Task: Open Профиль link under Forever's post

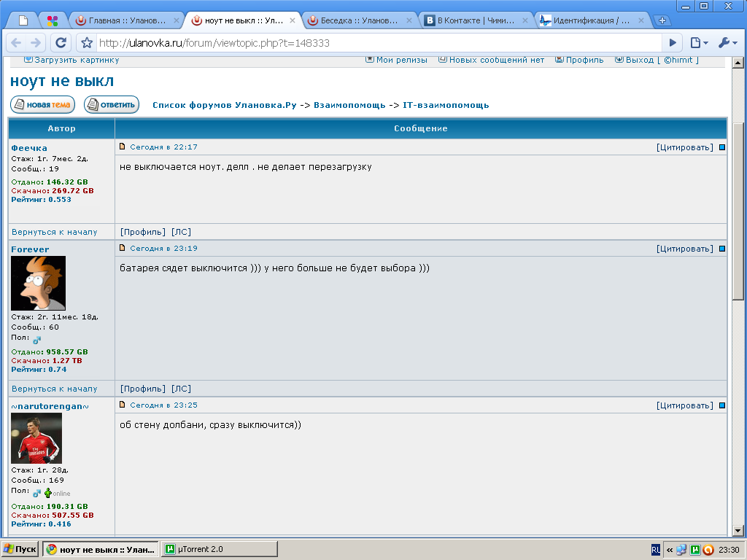Action: [x=143, y=389]
